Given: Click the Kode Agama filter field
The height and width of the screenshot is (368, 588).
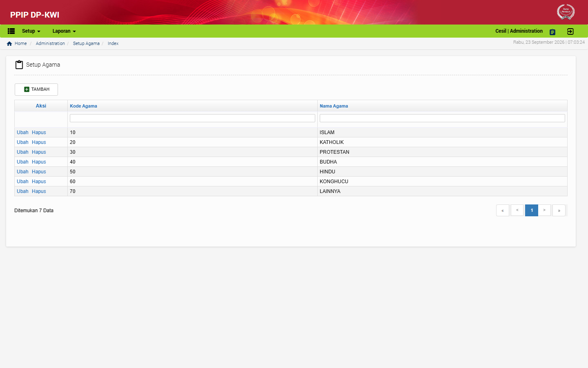Looking at the screenshot, I should [x=192, y=118].
